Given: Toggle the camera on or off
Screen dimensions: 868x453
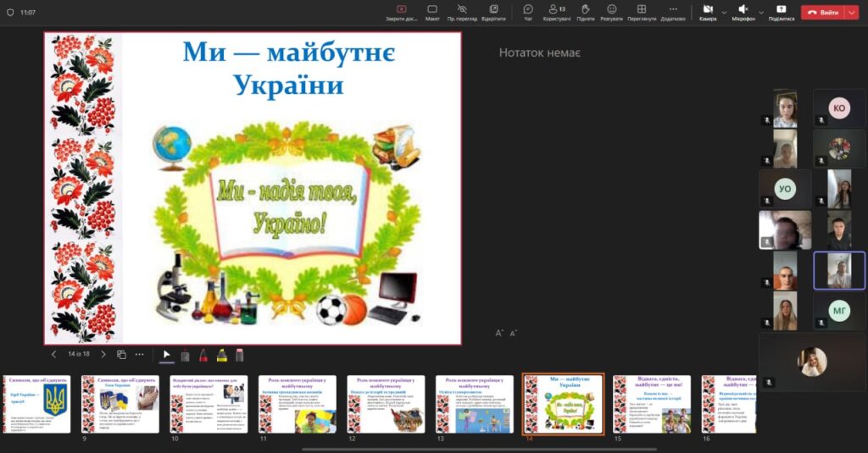Looking at the screenshot, I should (707, 12).
